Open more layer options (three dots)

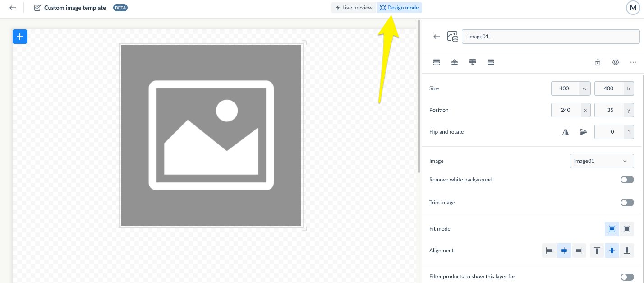click(x=633, y=62)
